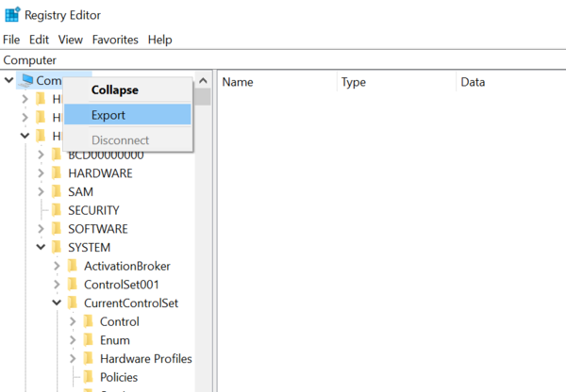Image resolution: width=566 pixels, height=392 pixels.
Task: Select the Hardware Profiles key label
Action: 146,358
